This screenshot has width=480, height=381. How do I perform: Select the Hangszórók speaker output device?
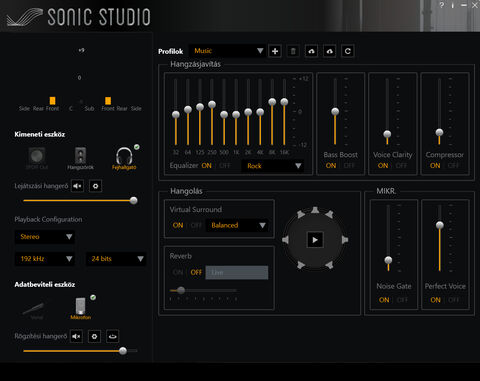tap(80, 158)
